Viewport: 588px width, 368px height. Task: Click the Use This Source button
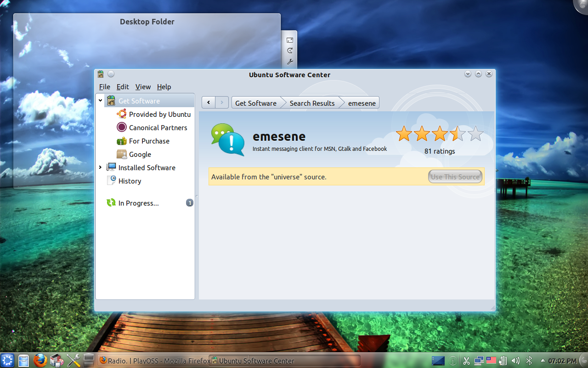point(455,177)
